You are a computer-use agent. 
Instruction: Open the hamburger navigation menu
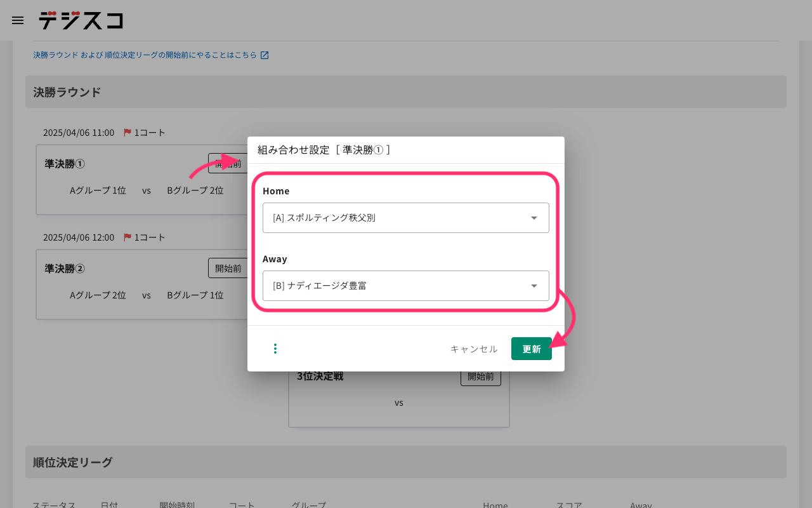[x=18, y=20]
